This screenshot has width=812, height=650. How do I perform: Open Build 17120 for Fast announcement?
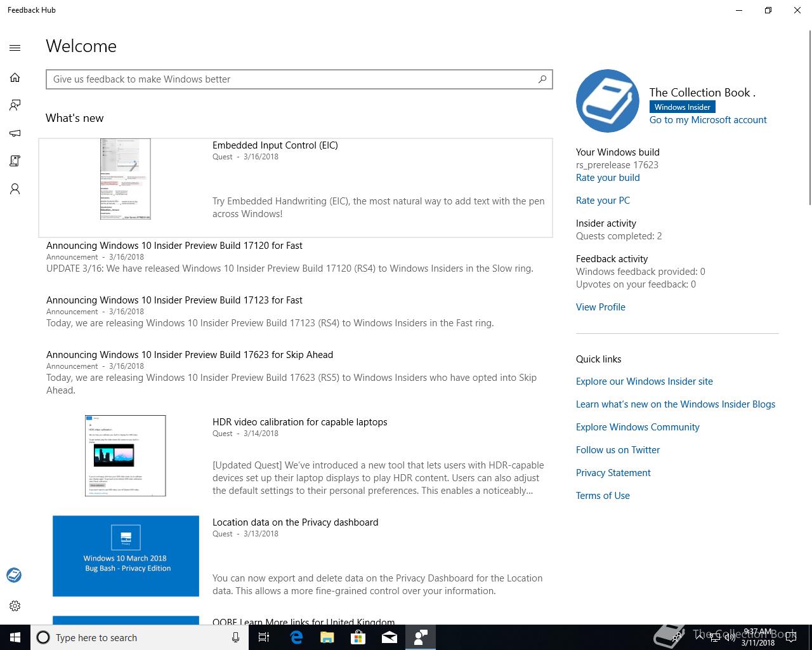[174, 246]
